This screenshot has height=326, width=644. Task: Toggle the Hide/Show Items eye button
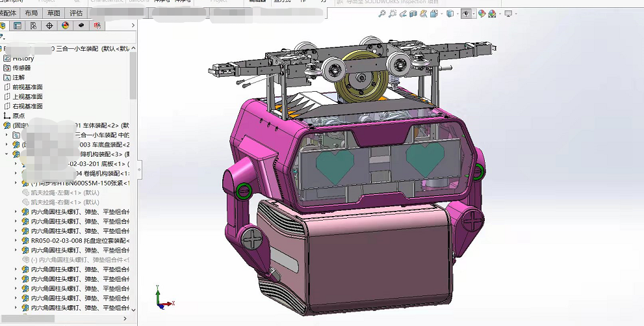pos(465,14)
